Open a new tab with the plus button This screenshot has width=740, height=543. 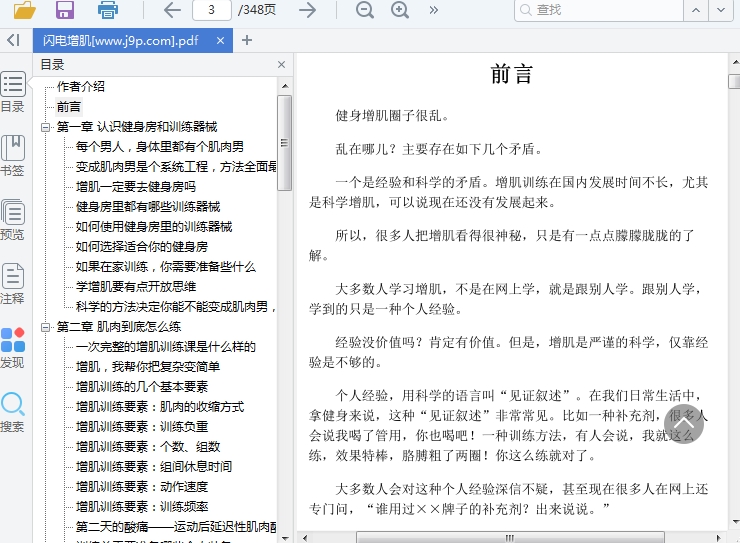pos(247,40)
